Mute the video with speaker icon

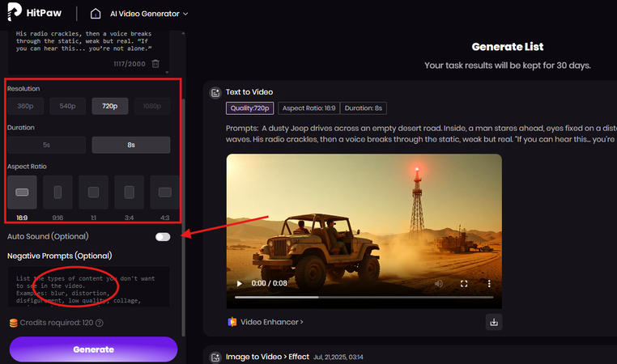point(439,283)
